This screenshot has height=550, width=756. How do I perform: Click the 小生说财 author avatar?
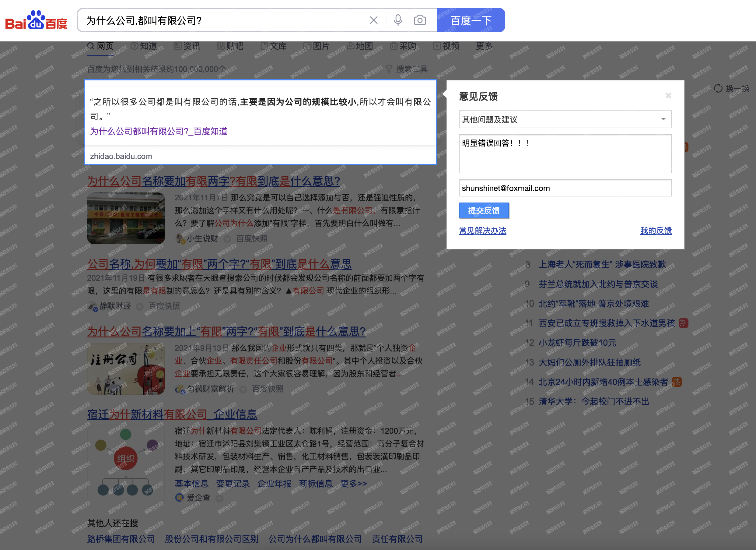[180, 238]
